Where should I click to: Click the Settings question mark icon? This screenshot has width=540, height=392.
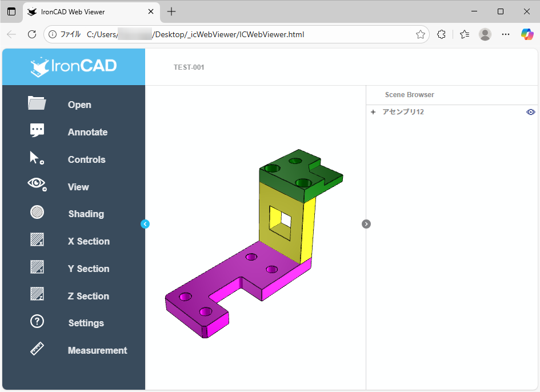point(37,322)
